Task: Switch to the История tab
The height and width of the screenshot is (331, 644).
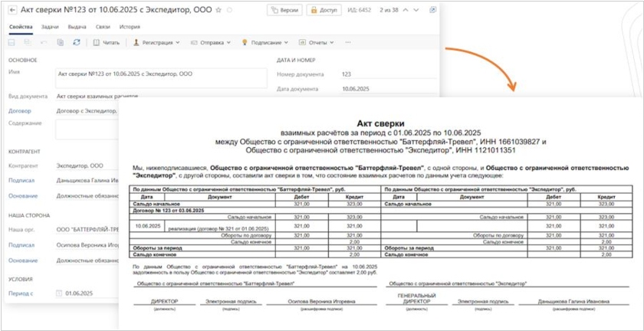Action: click(130, 26)
